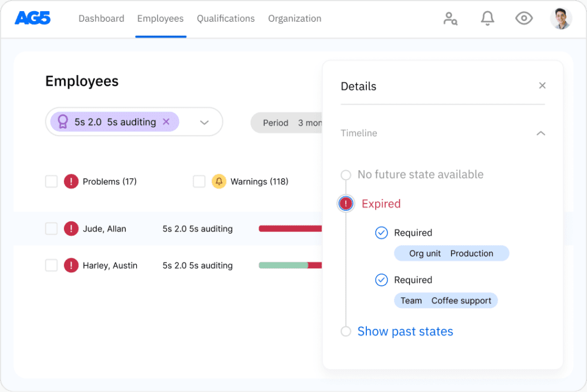Click the Expired status icon in Timeline
This screenshot has height=392, width=587.
tap(345, 203)
